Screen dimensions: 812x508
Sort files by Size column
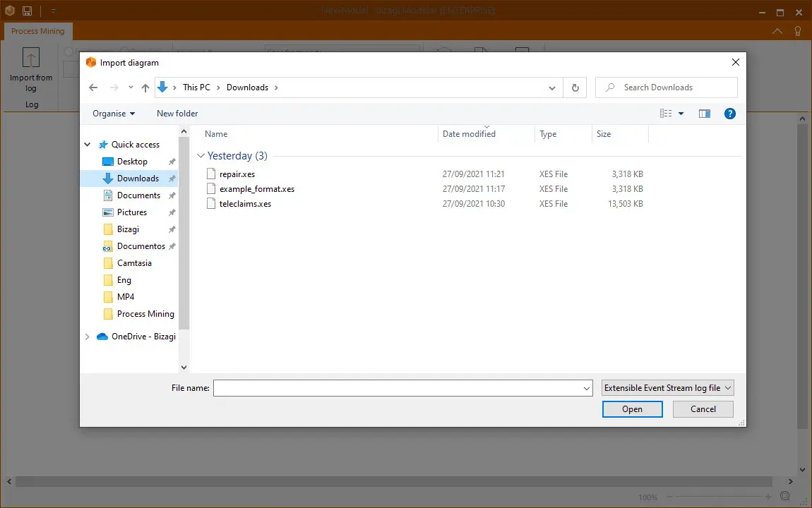pos(603,134)
